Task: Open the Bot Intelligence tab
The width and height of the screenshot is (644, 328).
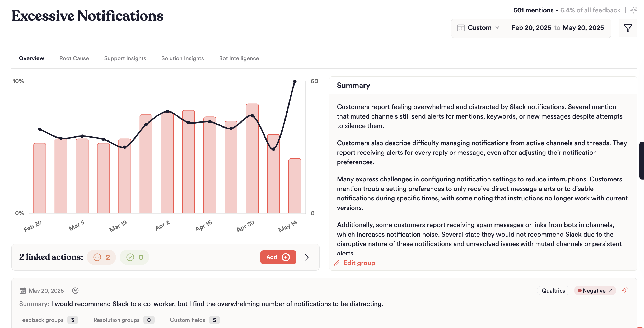Action: [239, 58]
